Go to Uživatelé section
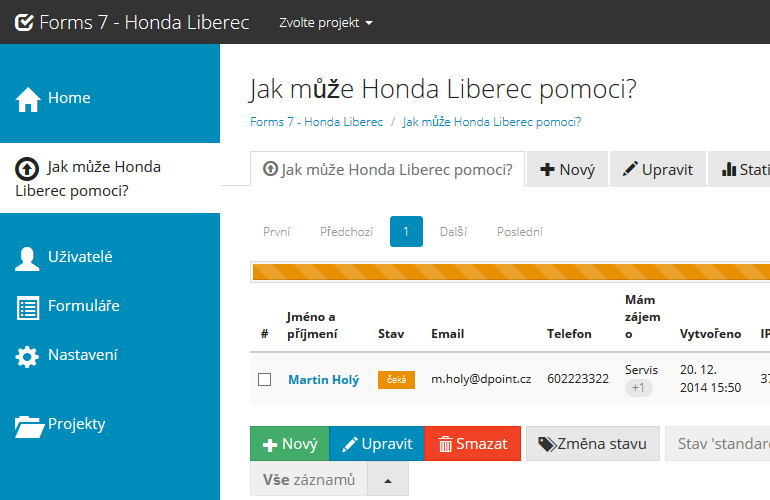 point(110,257)
